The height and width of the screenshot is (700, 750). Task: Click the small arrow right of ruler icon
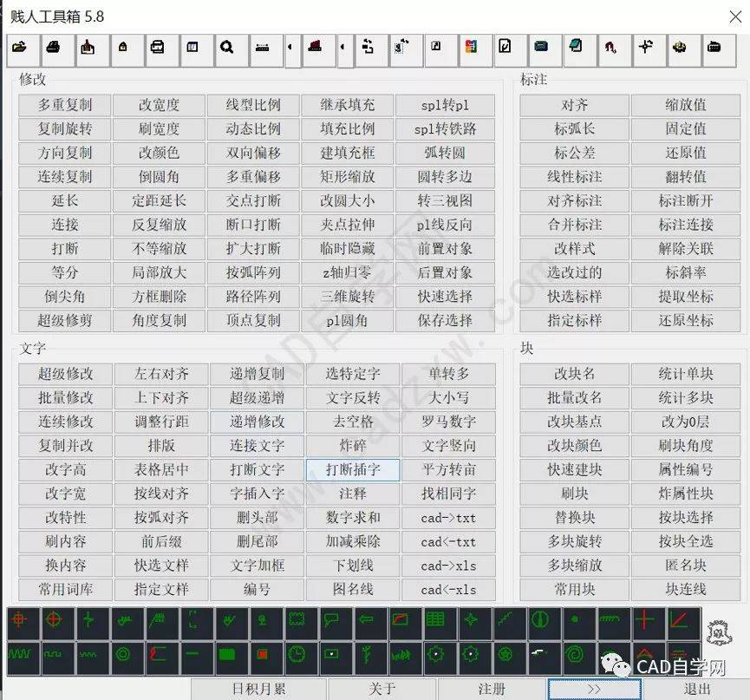[289, 49]
